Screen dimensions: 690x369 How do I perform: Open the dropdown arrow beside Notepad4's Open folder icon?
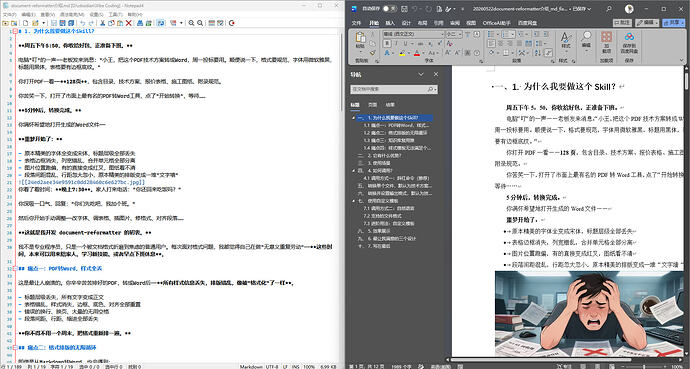pos(44,23)
